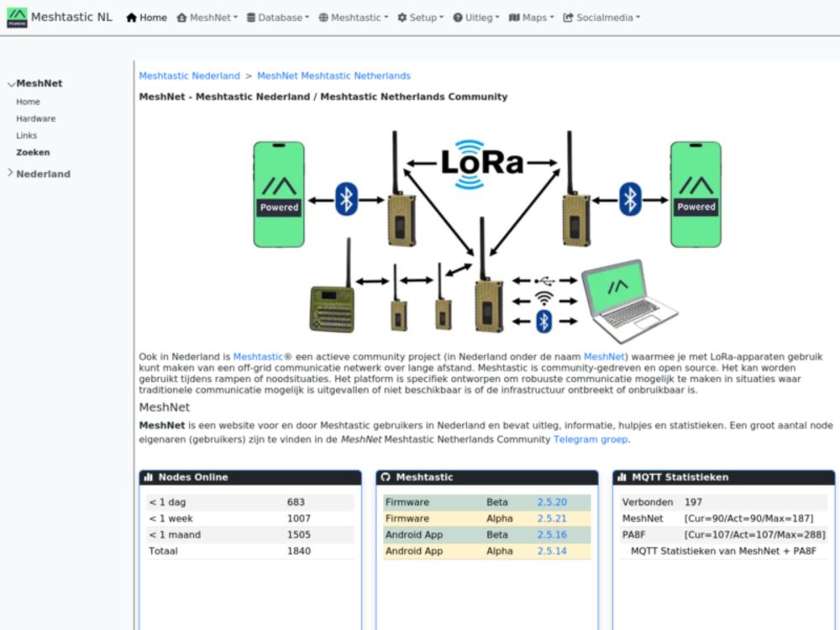Screen dimensions: 840x630
Task: Click the globe icon beside Meshtastic menu
Action: point(323,18)
